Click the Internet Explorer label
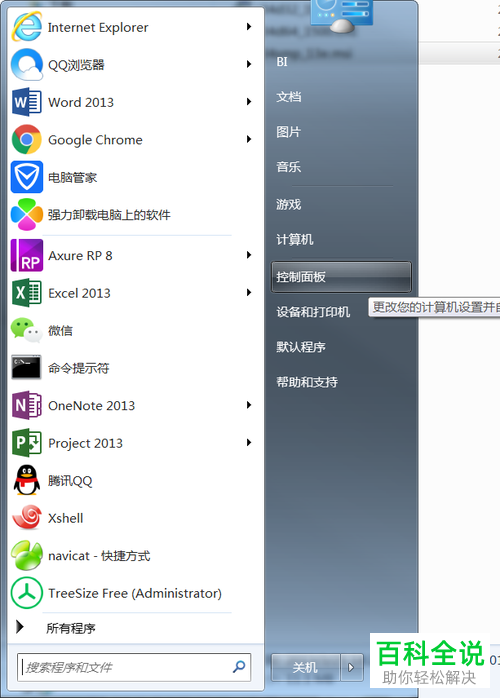500x698 pixels. [98, 28]
